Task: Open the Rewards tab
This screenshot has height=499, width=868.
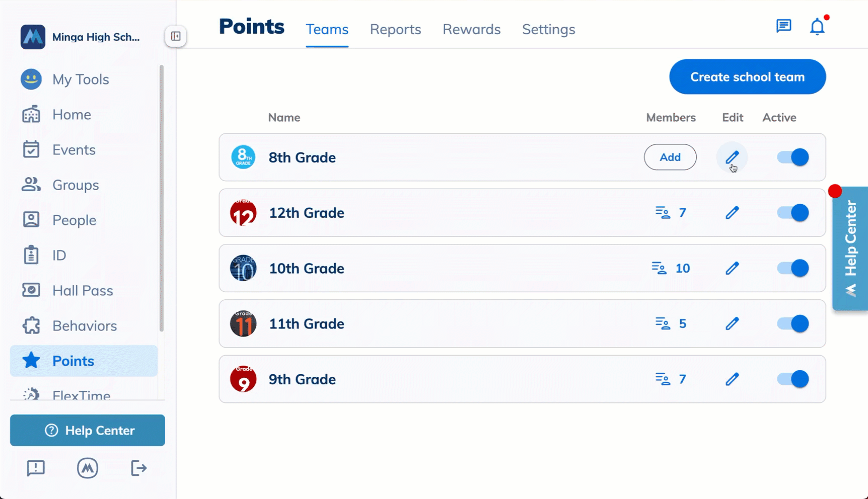Action: coord(471,29)
